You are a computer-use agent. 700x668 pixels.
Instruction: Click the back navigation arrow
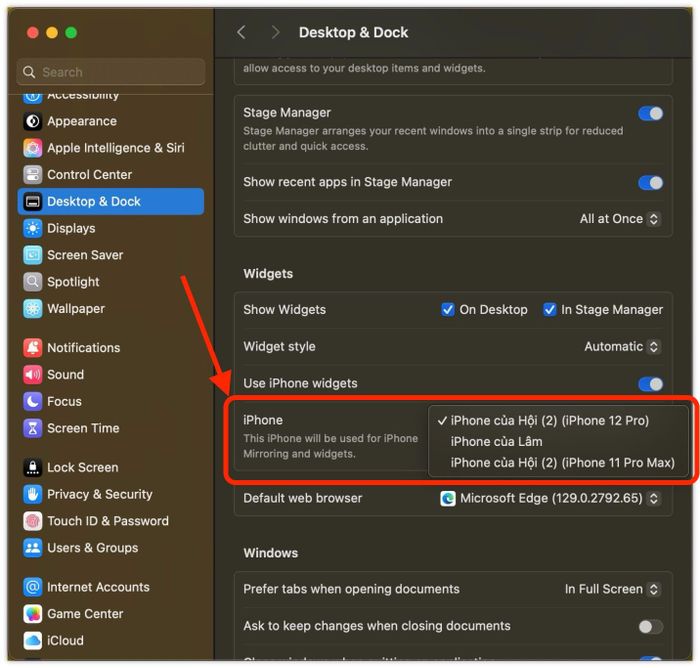coord(241,33)
